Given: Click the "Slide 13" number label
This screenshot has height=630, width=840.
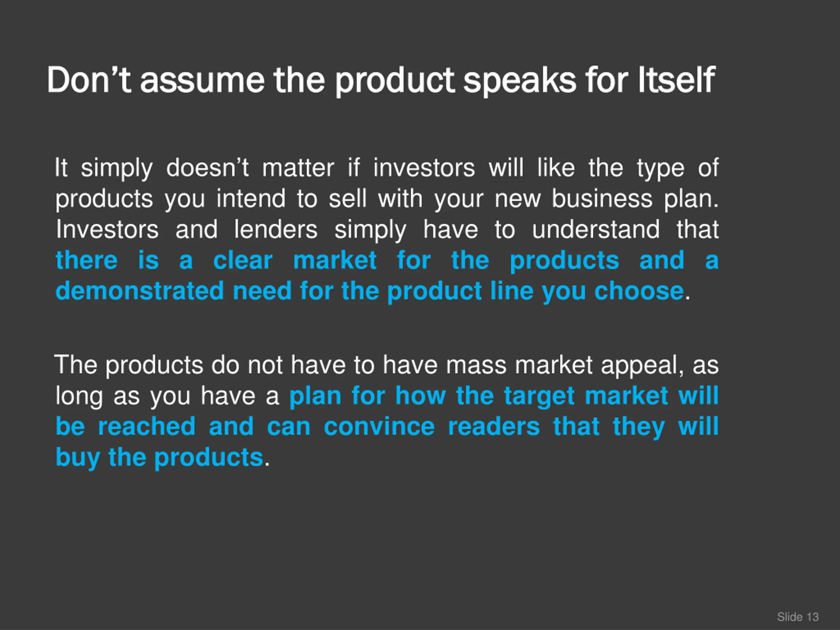Looking at the screenshot, I should pos(797,617).
